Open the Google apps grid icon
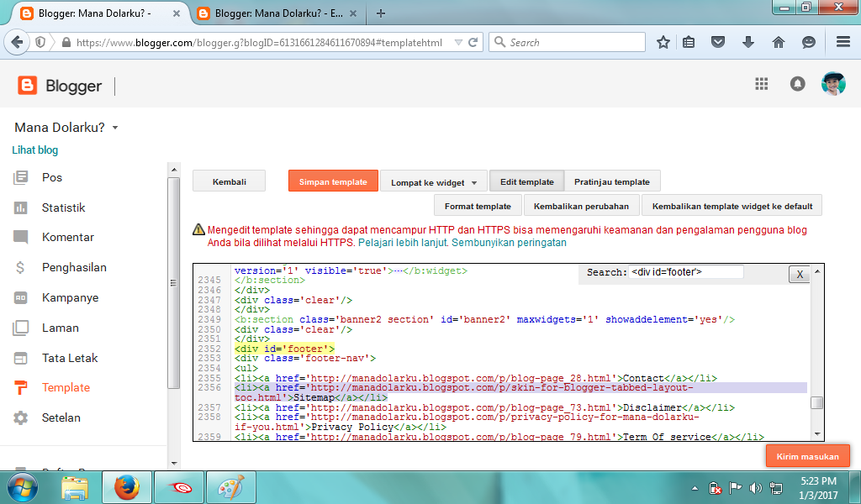 [x=761, y=84]
